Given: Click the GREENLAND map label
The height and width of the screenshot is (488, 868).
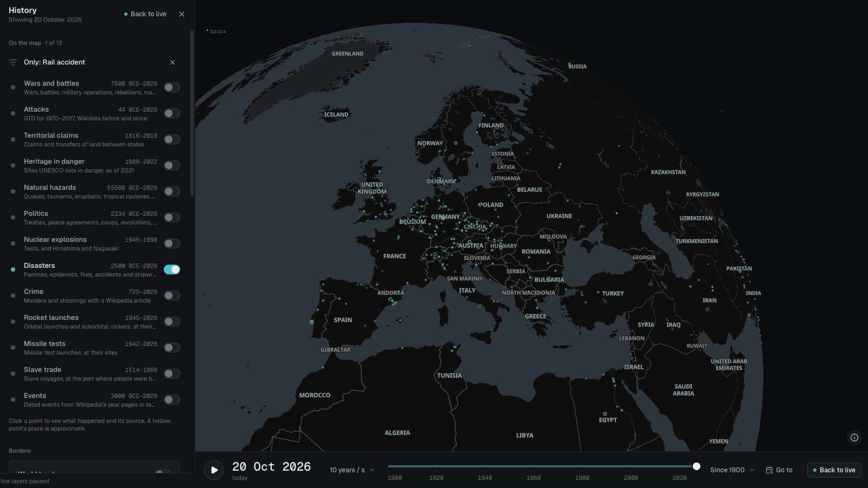Looking at the screenshot, I should click(348, 54).
